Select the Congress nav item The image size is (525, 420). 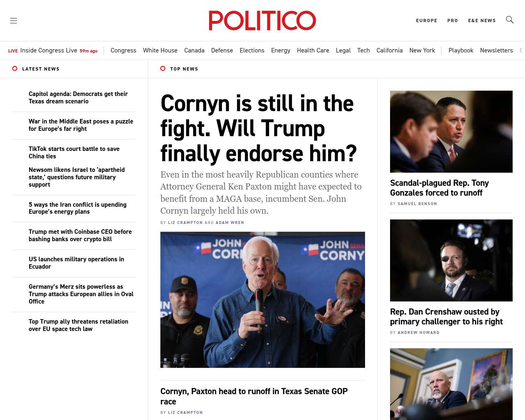pyautogui.click(x=123, y=50)
